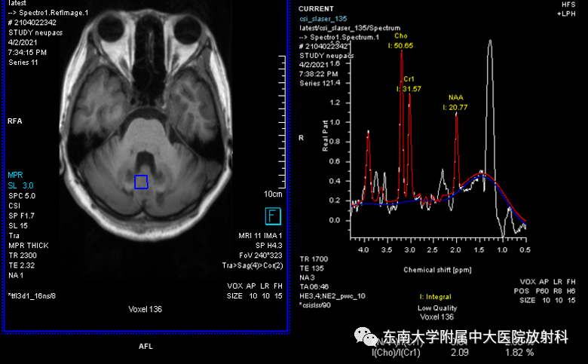Click the +LPH label
Image resolution: width=588 pixels, height=364 pixels.
pos(566,14)
